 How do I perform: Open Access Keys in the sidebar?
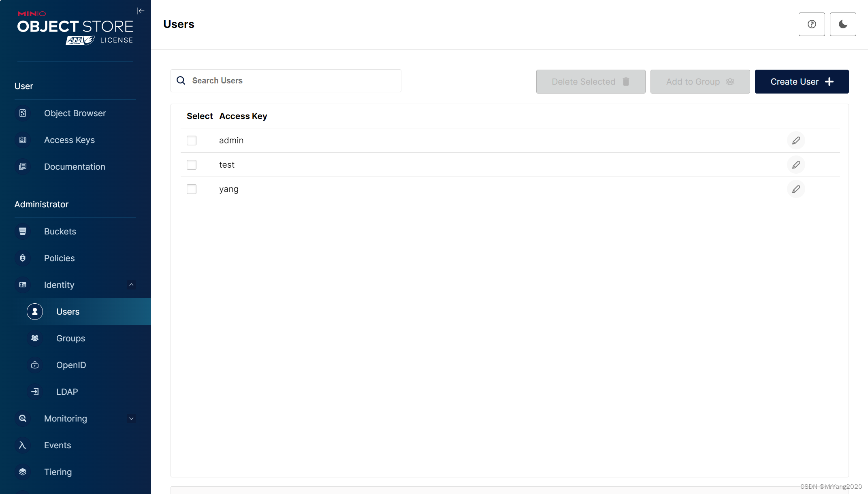click(69, 140)
